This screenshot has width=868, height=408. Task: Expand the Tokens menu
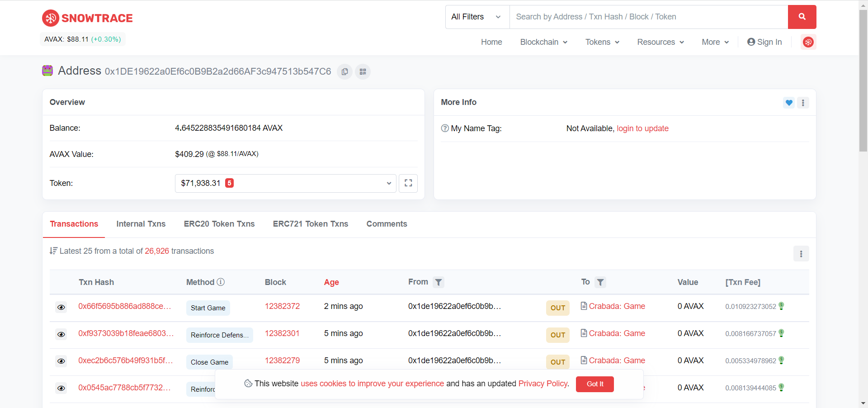[x=602, y=42]
